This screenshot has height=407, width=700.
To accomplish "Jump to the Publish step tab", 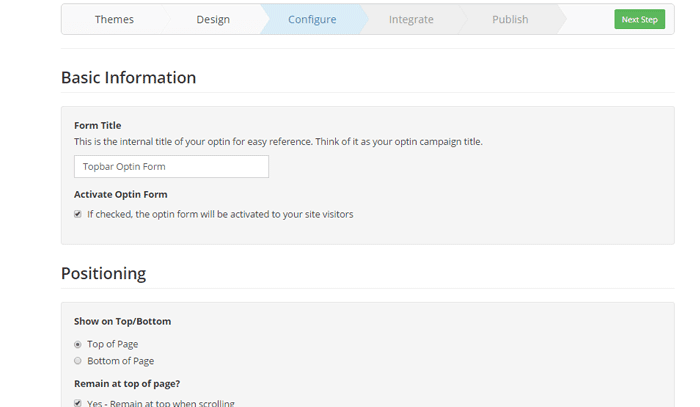I will 510,19.
